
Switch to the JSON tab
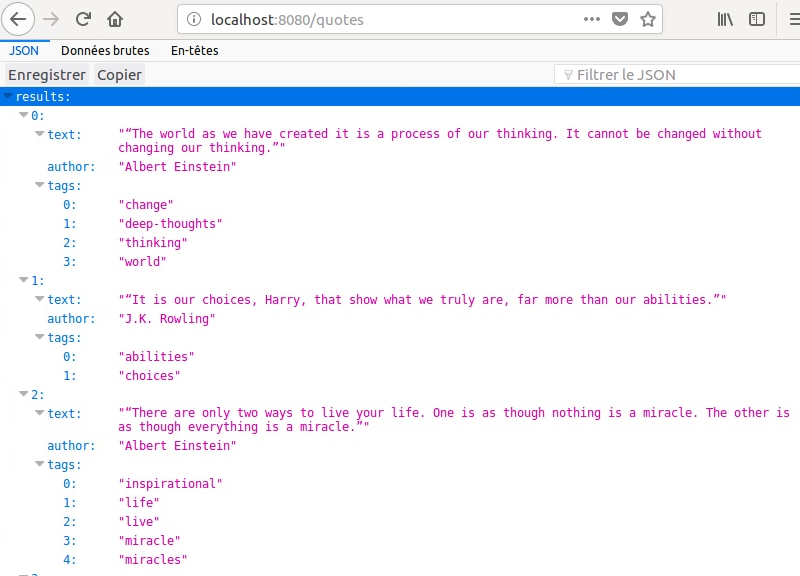(x=24, y=51)
